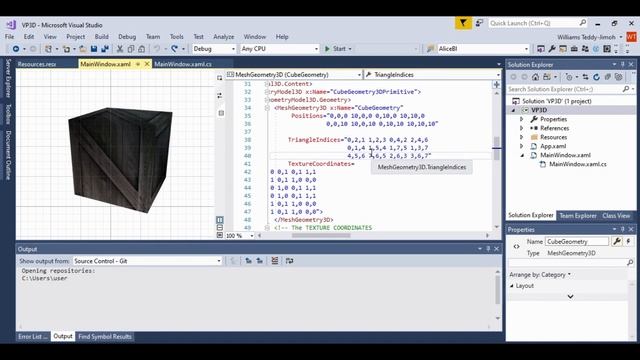This screenshot has width=640, height=360.
Task: Expand the References node
Action: pos(521,128)
